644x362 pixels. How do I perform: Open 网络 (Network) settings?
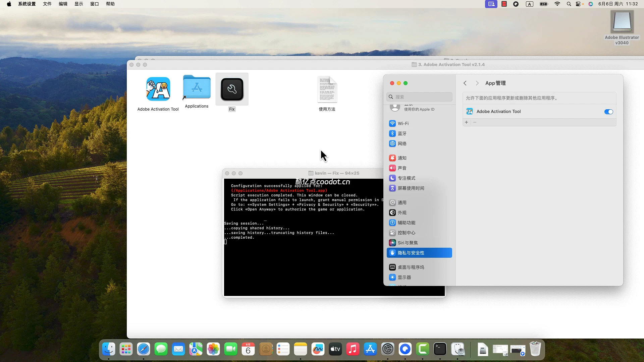tap(419, 143)
